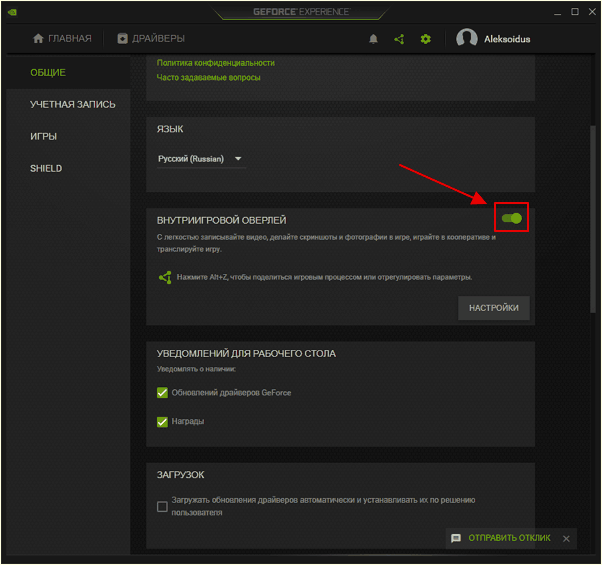Click the share icon in top bar
602x565 pixels.
pyautogui.click(x=399, y=39)
